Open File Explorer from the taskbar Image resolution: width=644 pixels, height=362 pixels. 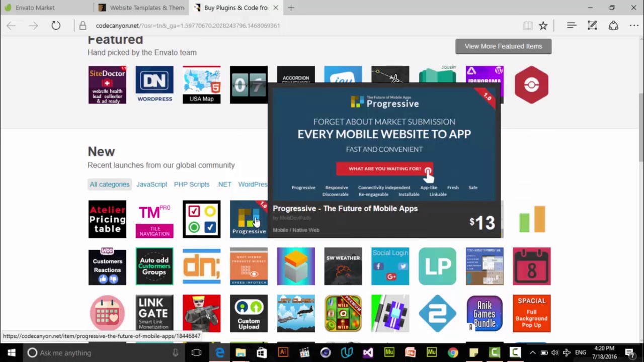(240, 353)
